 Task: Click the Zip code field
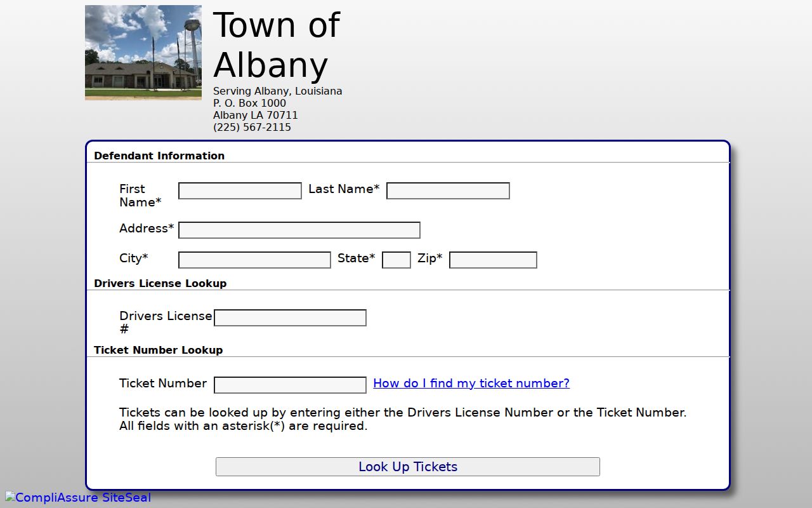493,260
